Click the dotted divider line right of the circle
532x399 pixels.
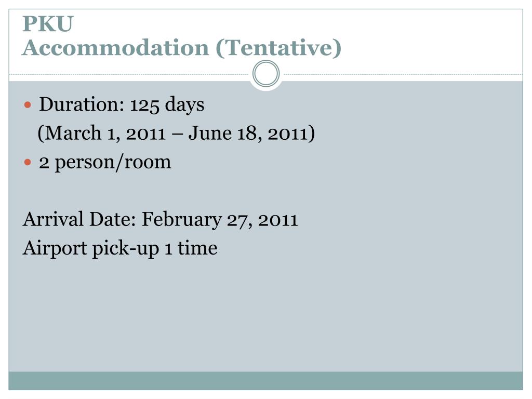(x=403, y=74)
